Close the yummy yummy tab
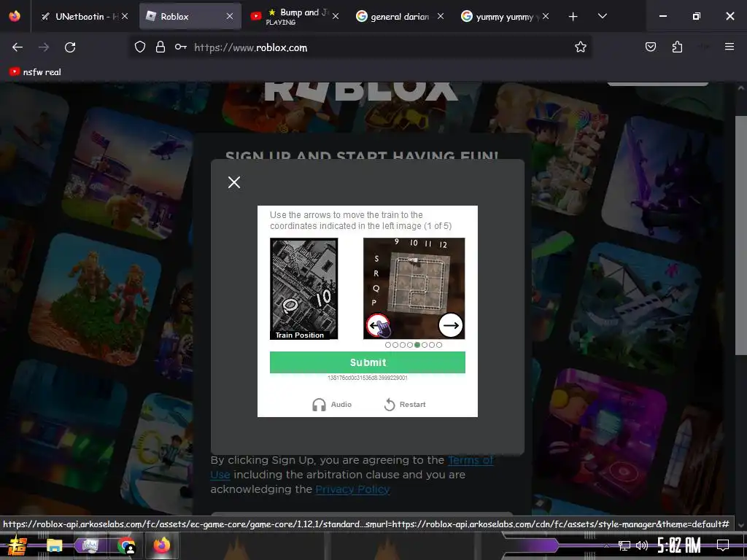This screenshot has width=747, height=560. pyautogui.click(x=546, y=16)
